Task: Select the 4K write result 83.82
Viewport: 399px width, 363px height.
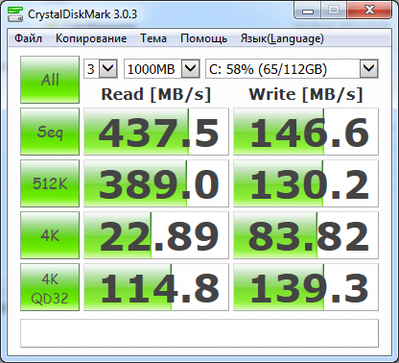Action: pos(306,235)
